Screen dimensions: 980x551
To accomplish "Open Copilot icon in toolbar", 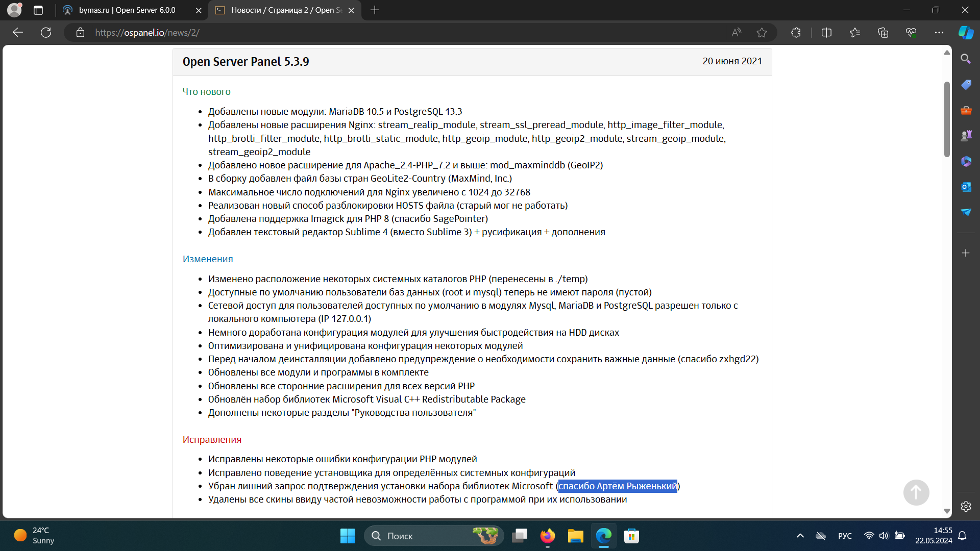I will (x=966, y=33).
